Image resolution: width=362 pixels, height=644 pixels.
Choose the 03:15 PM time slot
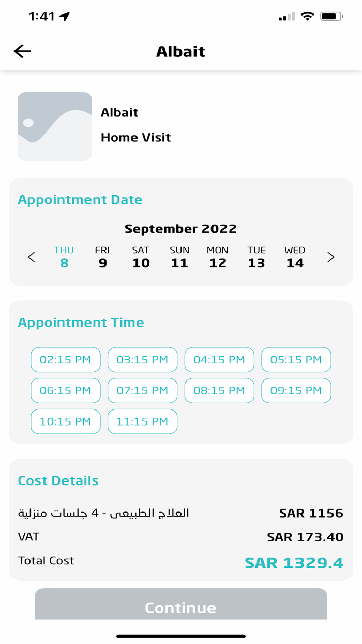click(142, 360)
